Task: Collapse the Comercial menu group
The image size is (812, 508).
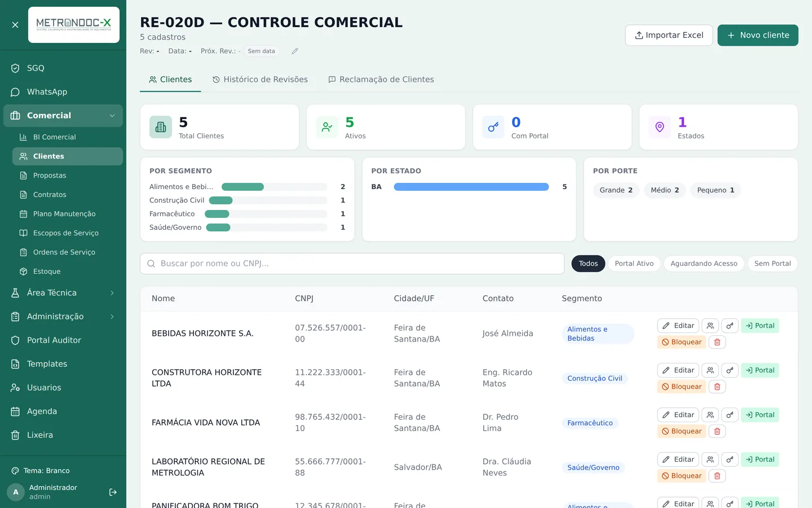Action: (63, 116)
